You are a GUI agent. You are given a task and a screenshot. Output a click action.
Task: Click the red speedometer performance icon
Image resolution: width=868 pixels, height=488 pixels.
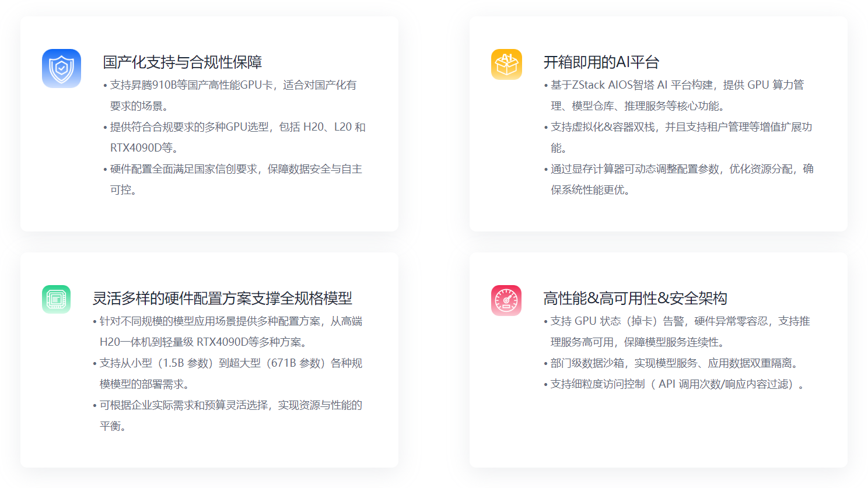pos(506,300)
